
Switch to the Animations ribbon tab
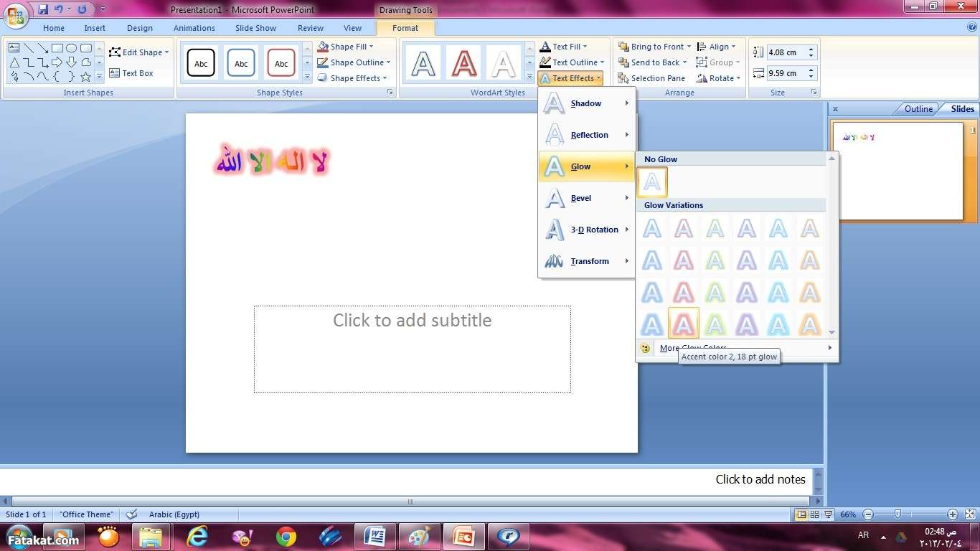coord(194,28)
